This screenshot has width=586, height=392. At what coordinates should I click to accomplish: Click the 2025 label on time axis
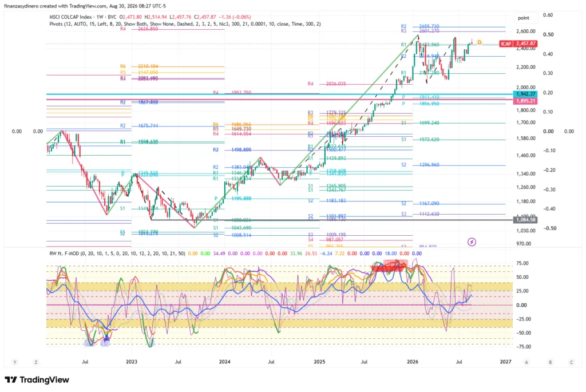click(319, 362)
